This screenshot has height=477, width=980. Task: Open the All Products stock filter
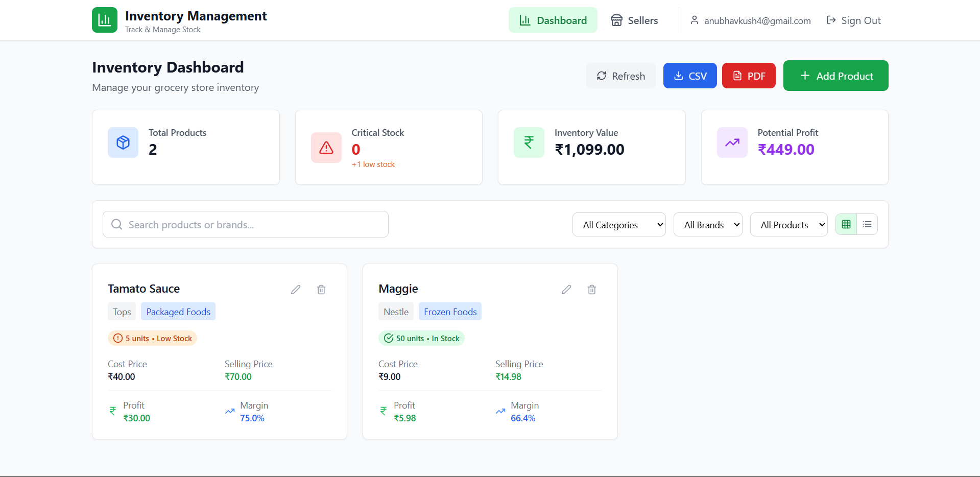(x=789, y=225)
